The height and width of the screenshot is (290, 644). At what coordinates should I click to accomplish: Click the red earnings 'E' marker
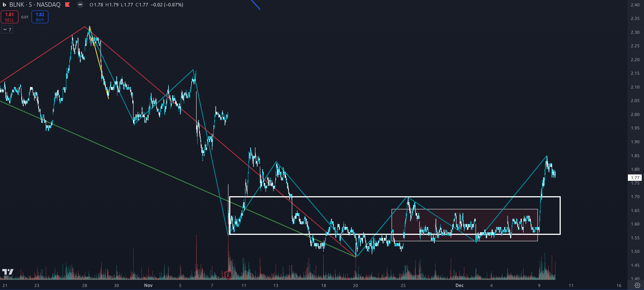[228, 275]
